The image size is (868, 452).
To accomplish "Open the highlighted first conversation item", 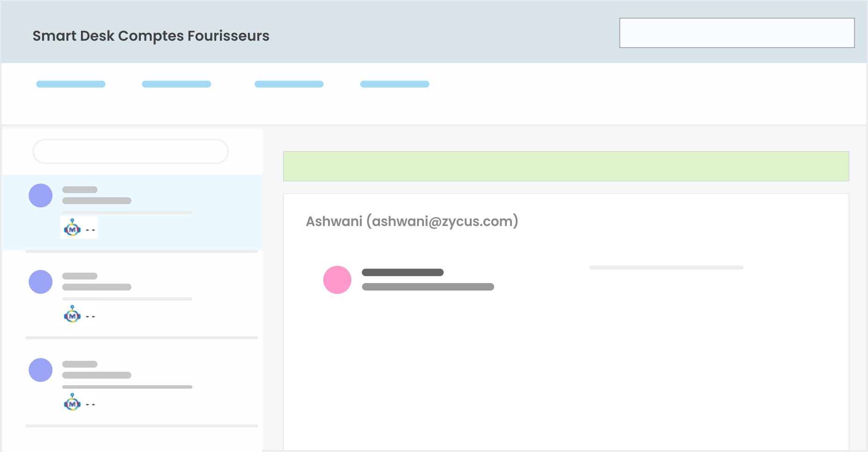I will 132,212.
